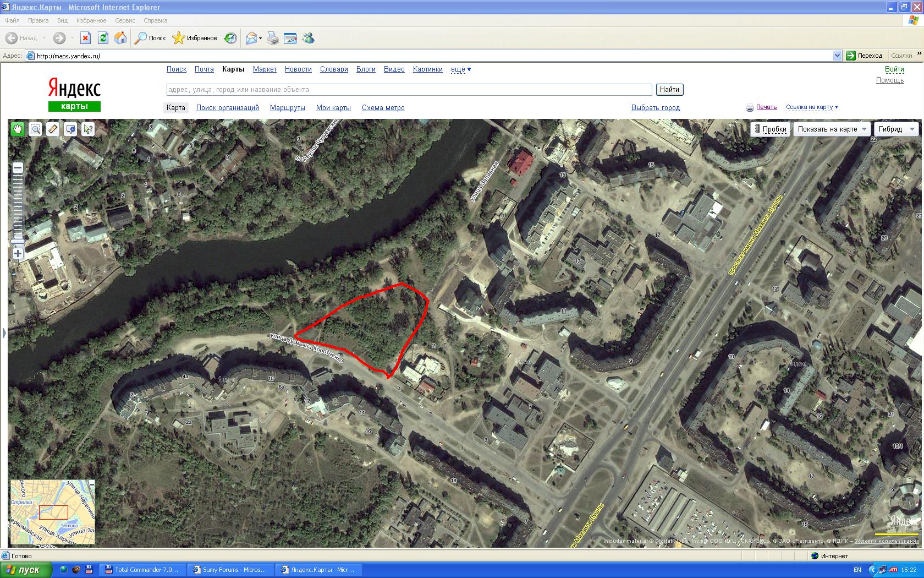The height and width of the screenshot is (578, 924).
Task: Select the ruler distance measurement tool
Action: coord(53,129)
